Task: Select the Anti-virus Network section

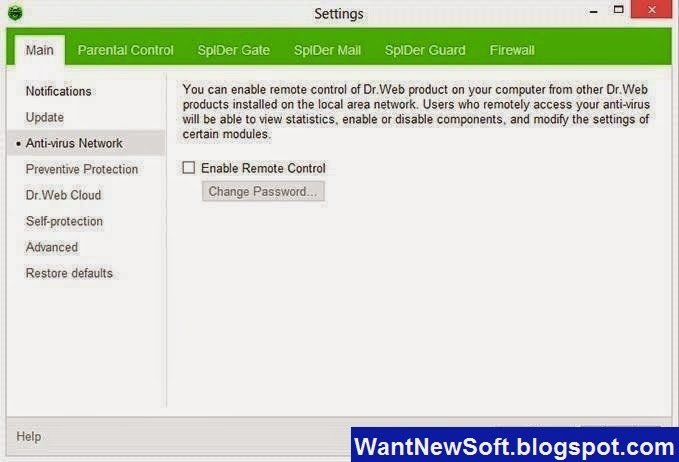Action: (86, 143)
